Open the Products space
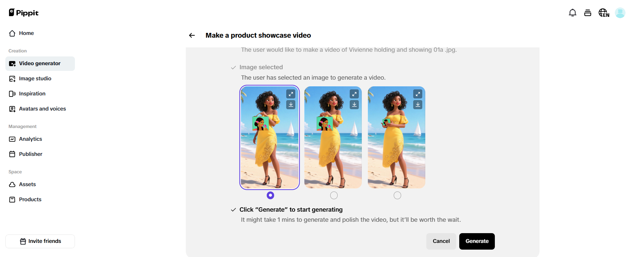Screen dimensions: 644x257 tap(30, 199)
